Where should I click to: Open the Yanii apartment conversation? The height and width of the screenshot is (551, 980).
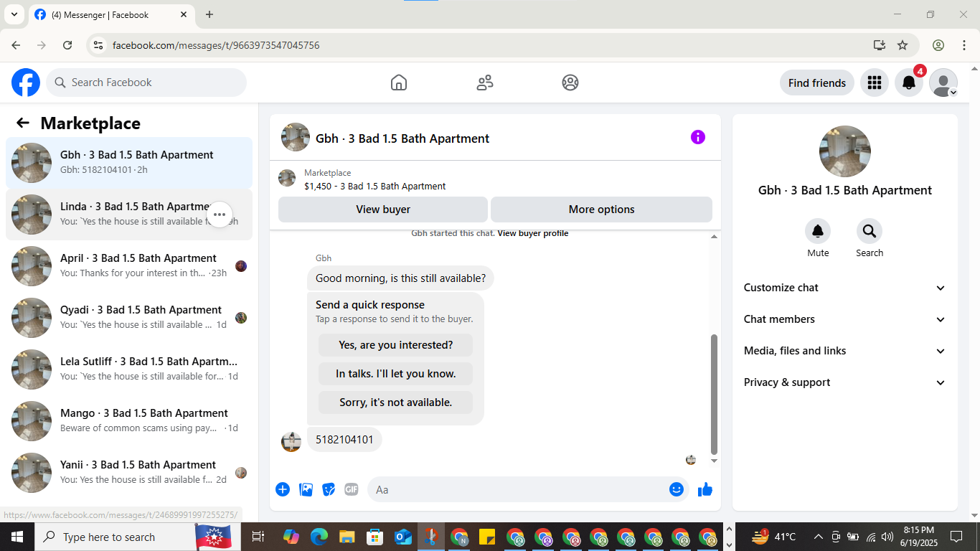(129, 473)
